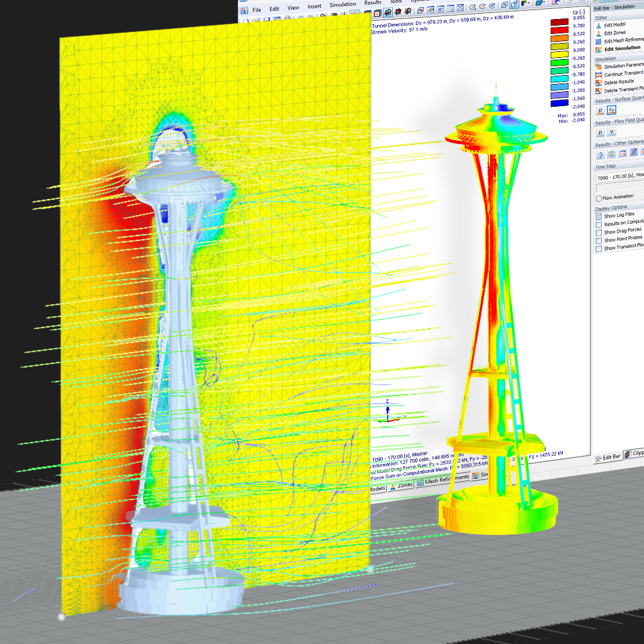Open the Show Log Files document icon
The height and width of the screenshot is (644, 644).
coord(599,216)
